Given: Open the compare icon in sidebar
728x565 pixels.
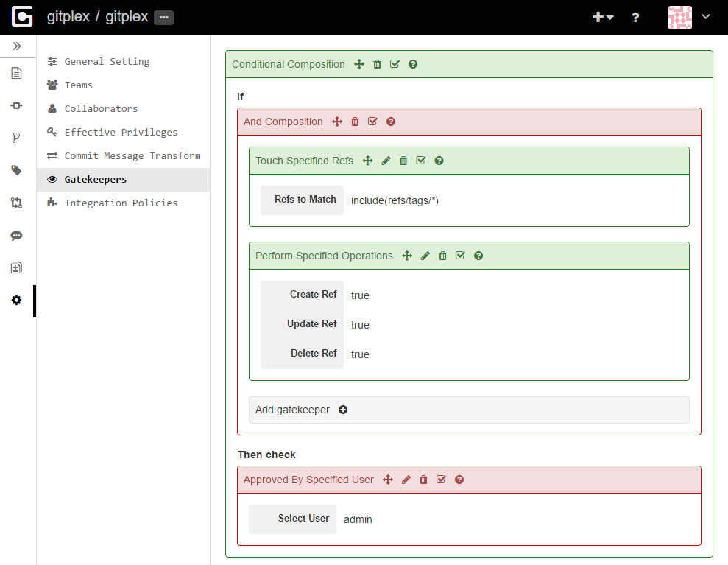Looking at the screenshot, I should [x=16, y=267].
